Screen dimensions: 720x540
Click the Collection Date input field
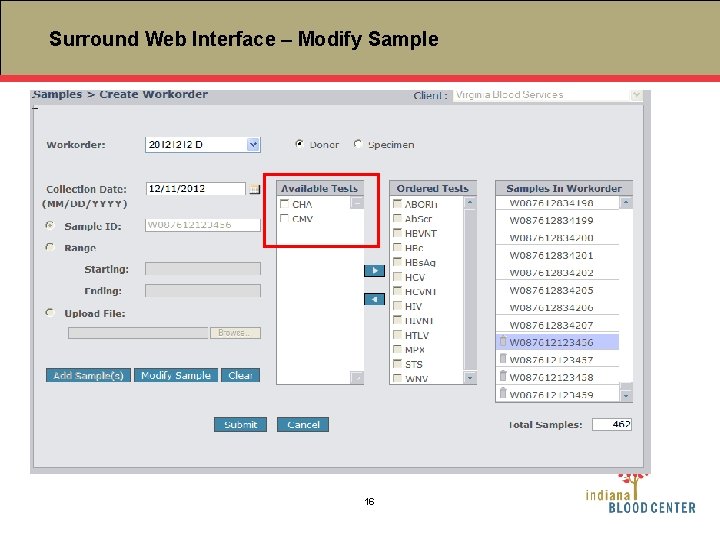pos(196,189)
